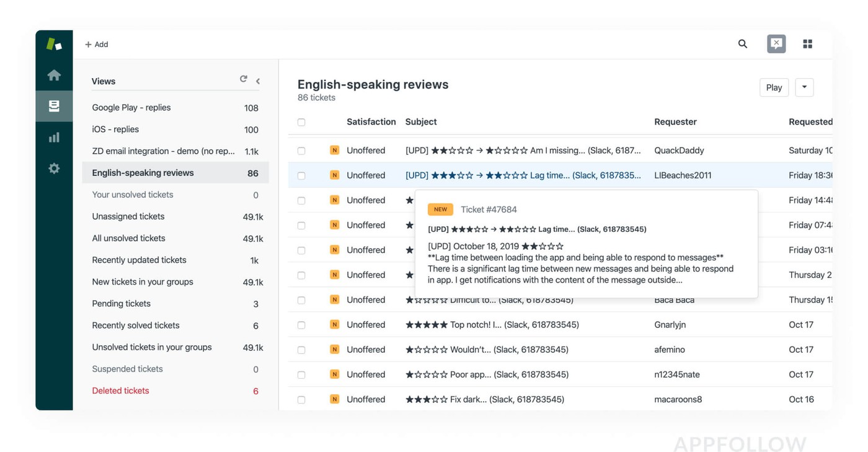
Task: Click requester name QuackDaddy
Action: click(679, 150)
